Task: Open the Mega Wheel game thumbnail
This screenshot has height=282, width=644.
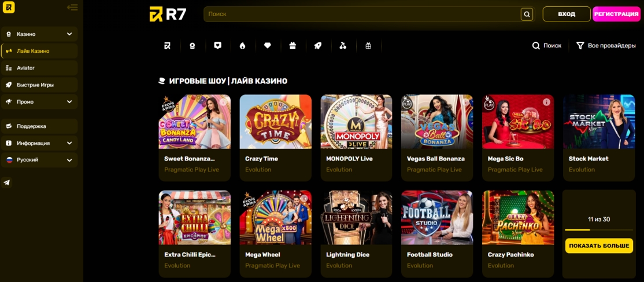Action: tap(276, 218)
